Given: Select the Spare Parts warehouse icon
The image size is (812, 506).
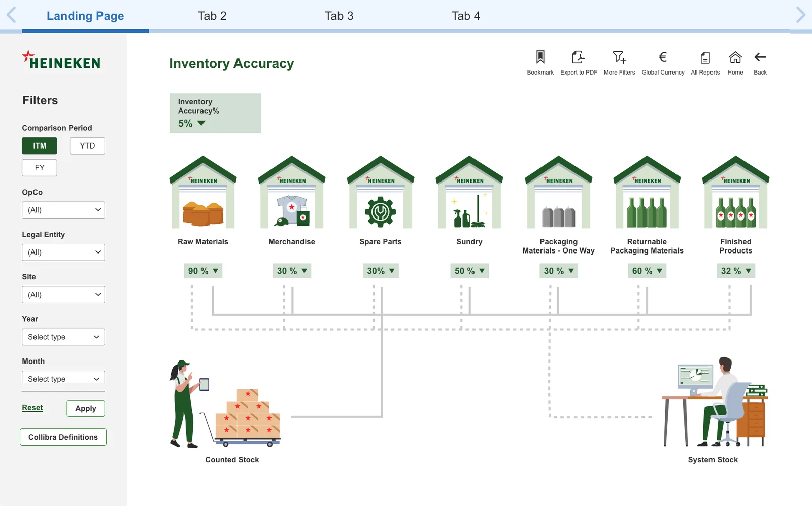Looking at the screenshot, I should (x=381, y=192).
